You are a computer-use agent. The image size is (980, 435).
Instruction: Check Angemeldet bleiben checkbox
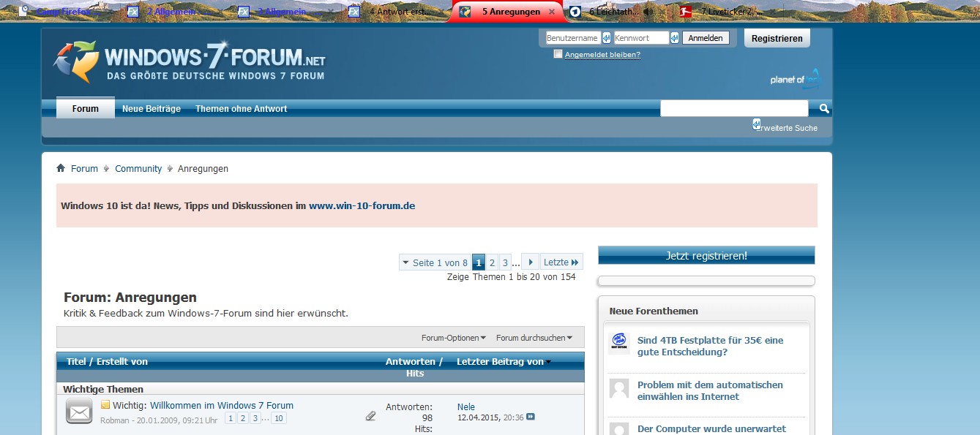[558, 54]
